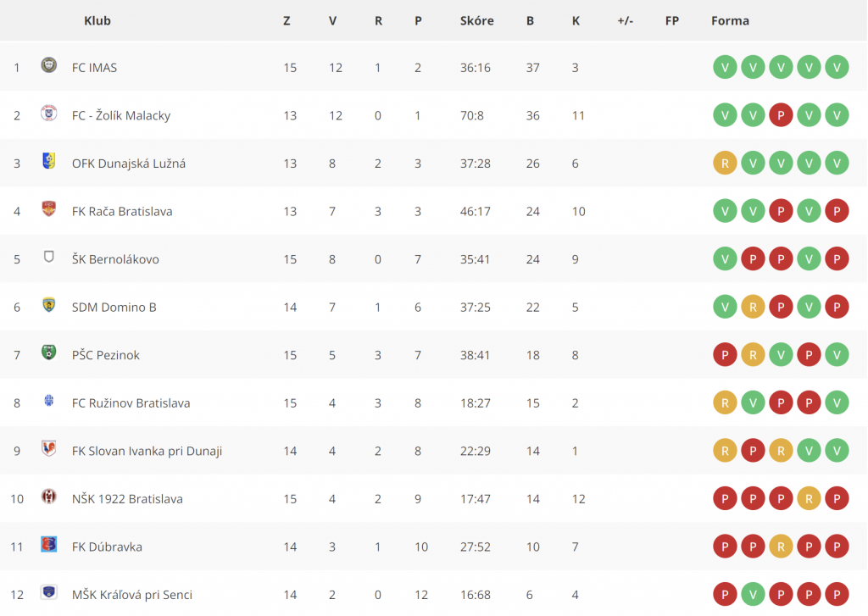Click the FC - Žolík Malacky club logo
Viewport: 868px width, 616px height.
48,114
